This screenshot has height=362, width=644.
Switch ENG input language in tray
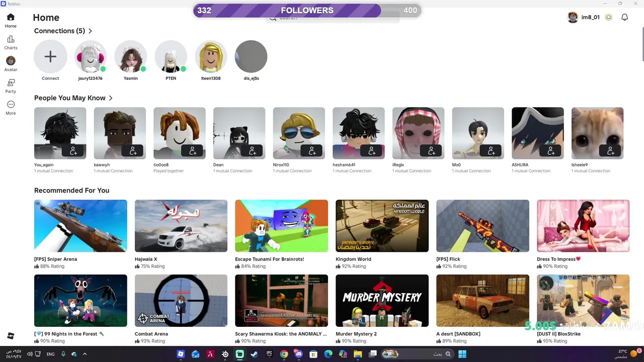click(x=51, y=354)
